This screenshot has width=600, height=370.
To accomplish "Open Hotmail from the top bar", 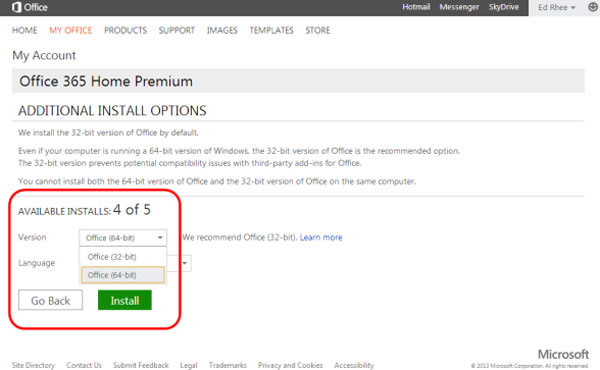I will [x=416, y=7].
